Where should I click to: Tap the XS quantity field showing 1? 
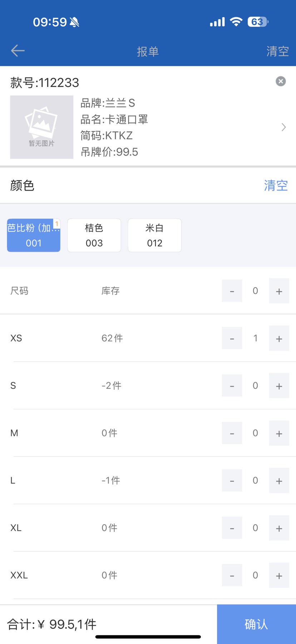(x=255, y=338)
